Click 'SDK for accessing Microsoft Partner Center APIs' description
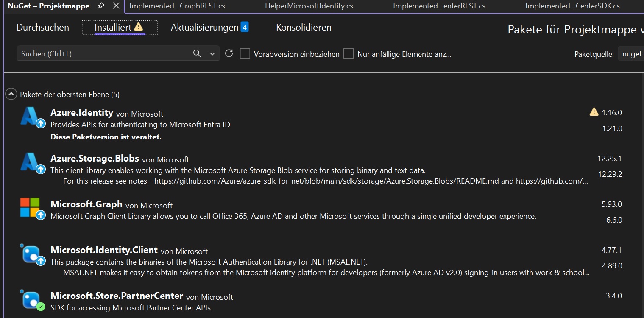The height and width of the screenshot is (318, 644). click(x=131, y=307)
